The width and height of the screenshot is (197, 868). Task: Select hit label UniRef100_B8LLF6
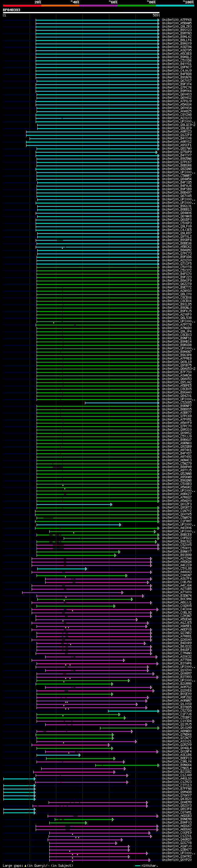176,40
